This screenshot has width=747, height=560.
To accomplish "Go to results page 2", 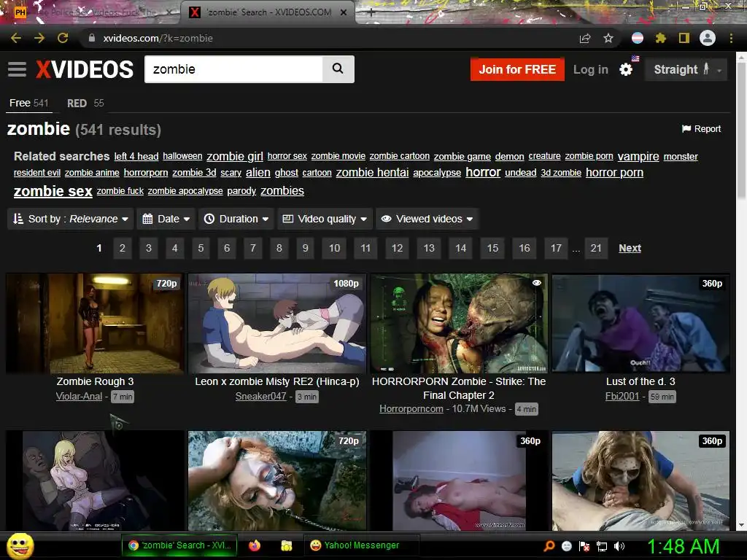I will [123, 248].
